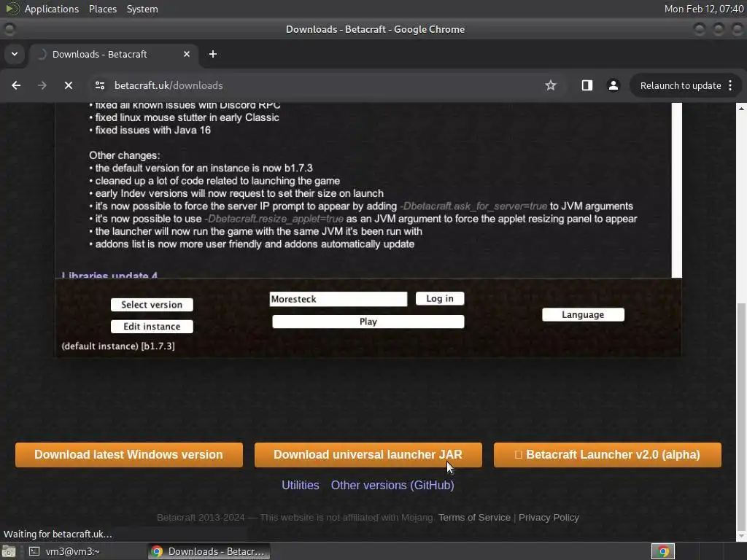This screenshot has width=747, height=560.
Task: Open Betacraft Launcher v2.0 (alpha)
Action: [608, 455]
